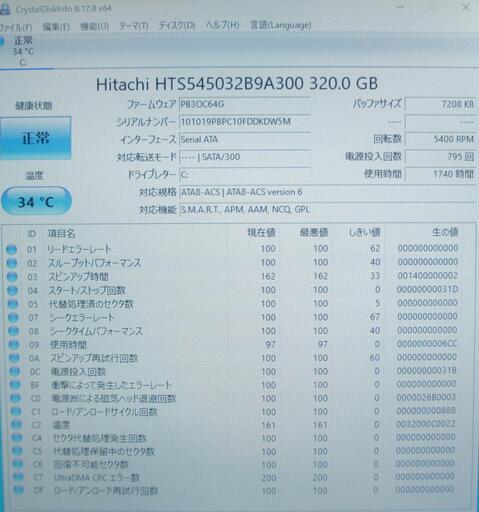
Task: Click the しきい値 column header
Action: pyautogui.click(x=364, y=232)
